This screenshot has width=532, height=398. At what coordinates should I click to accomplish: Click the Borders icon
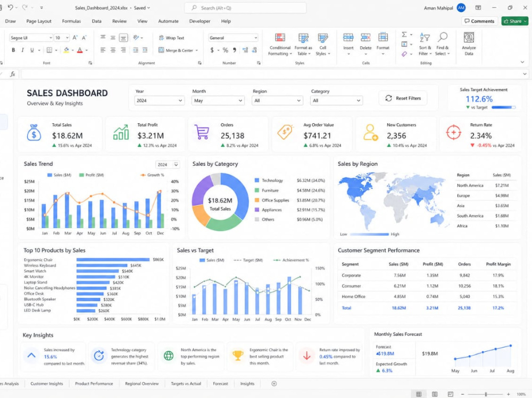49,50
